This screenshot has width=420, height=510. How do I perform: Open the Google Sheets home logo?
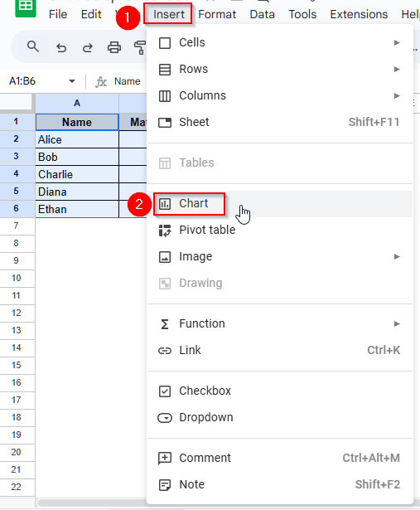(x=26, y=7)
